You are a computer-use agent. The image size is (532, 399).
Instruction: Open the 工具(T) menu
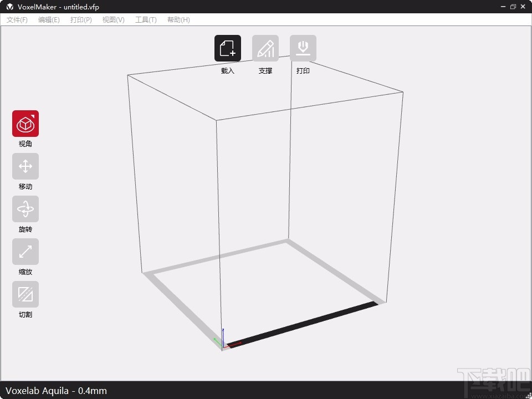tap(145, 19)
